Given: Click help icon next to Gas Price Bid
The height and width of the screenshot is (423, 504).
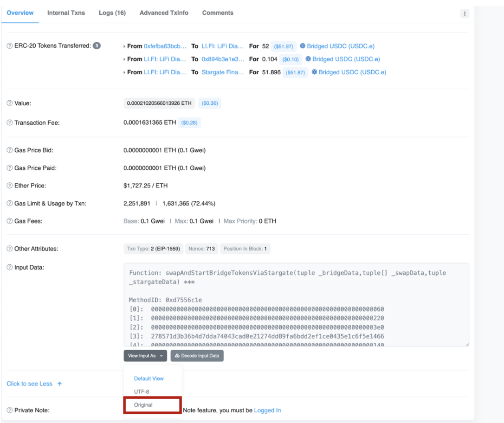Looking at the screenshot, I should coord(10,150).
